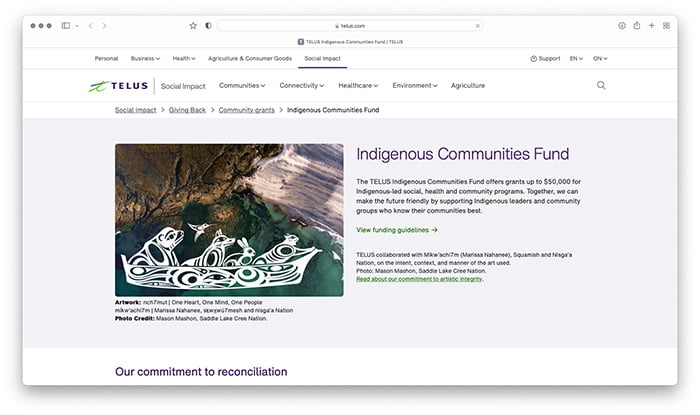
Task: Open the Community grants breadcrumb
Action: coord(246,110)
